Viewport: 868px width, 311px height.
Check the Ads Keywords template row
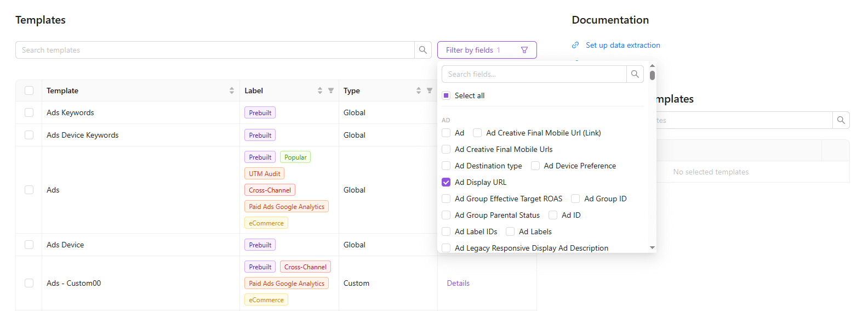pyautogui.click(x=29, y=112)
